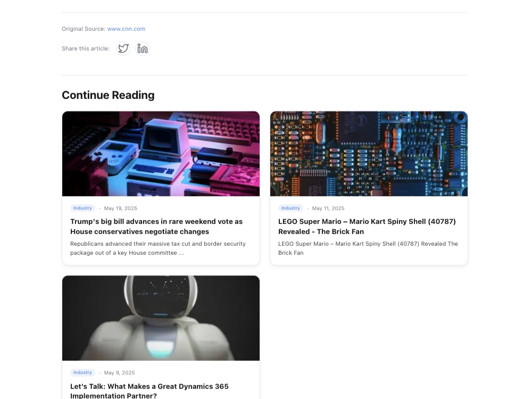Open the circuit board article thumbnail
The image size is (532, 399).
point(369,154)
